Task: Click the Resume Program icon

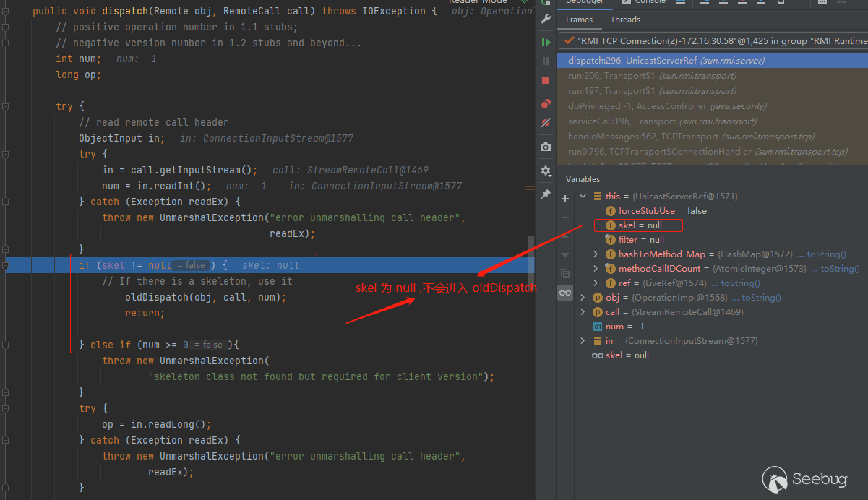Action: click(x=546, y=43)
